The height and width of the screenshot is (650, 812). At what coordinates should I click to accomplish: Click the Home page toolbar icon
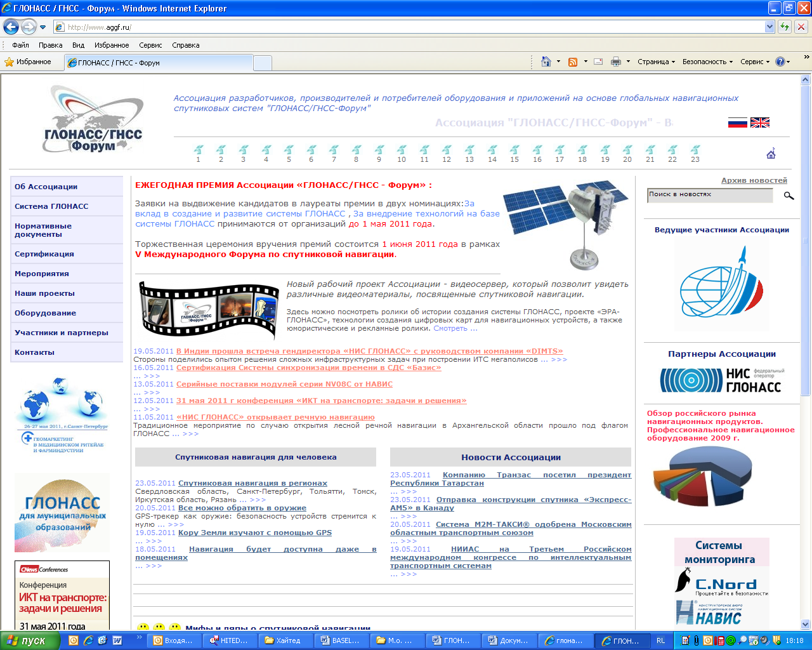(x=546, y=62)
